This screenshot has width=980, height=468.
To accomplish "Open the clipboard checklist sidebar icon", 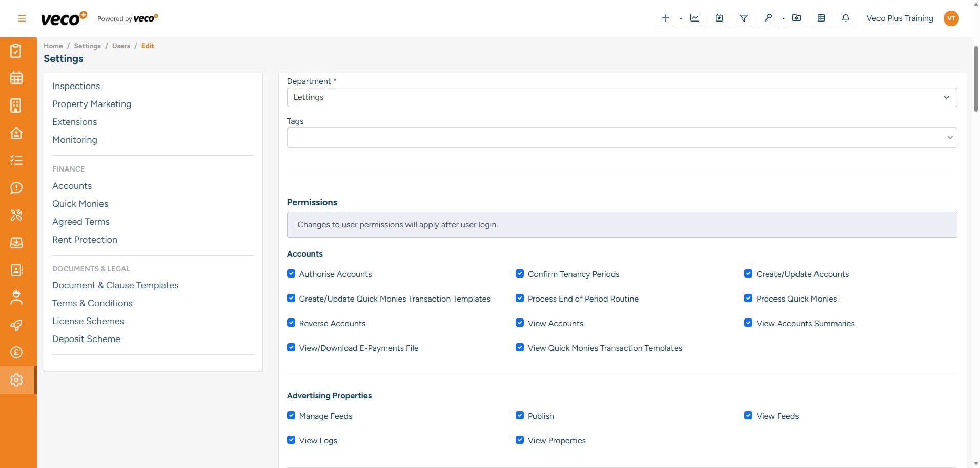I will [16, 51].
